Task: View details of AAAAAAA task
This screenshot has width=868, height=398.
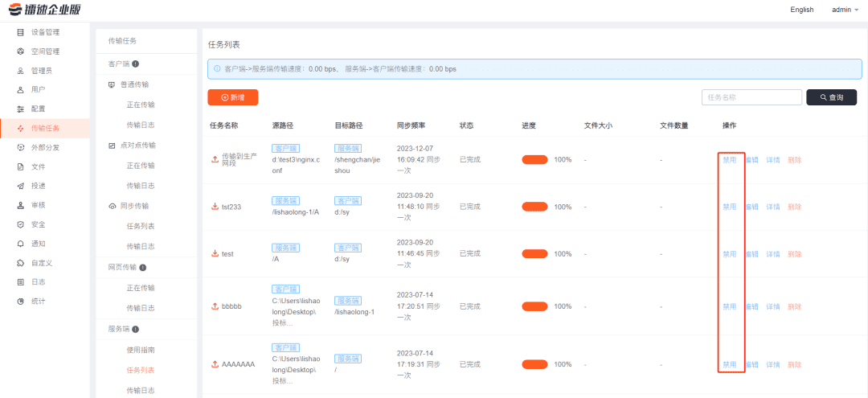Action: pyautogui.click(x=773, y=364)
